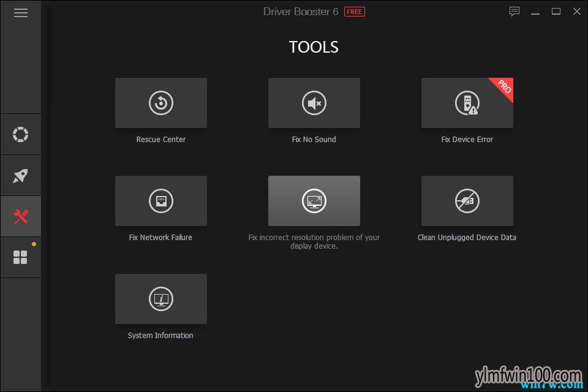Screen dimensions: 588x392
Task: Click the System Information label
Action: click(x=160, y=336)
